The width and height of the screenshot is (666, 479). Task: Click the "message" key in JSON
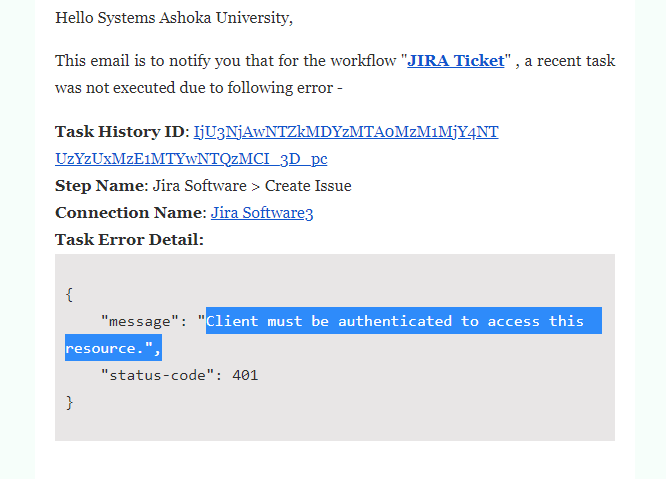pyautogui.click(x=139, y=321)
